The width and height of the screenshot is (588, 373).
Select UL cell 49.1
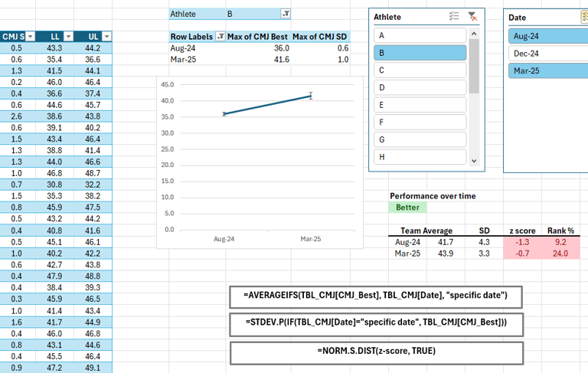click(x=93, y=368)
